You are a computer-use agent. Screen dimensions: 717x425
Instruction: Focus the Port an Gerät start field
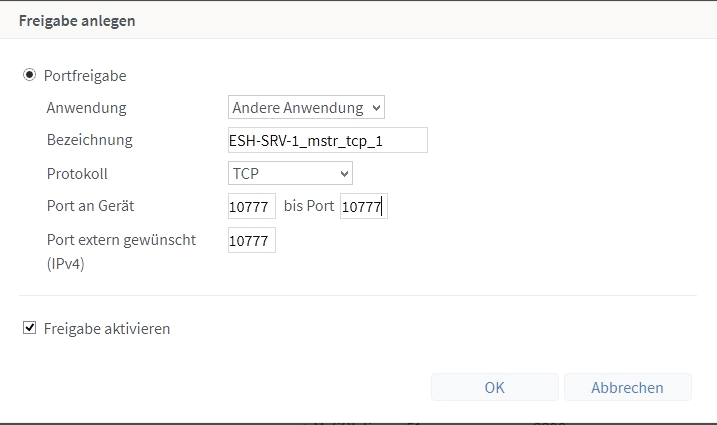point(251,206)
